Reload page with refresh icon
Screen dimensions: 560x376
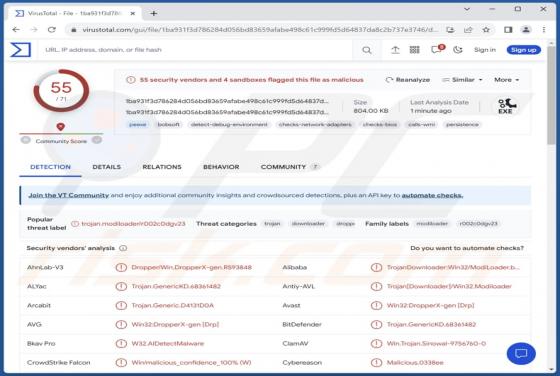click(x=52, y=30)
